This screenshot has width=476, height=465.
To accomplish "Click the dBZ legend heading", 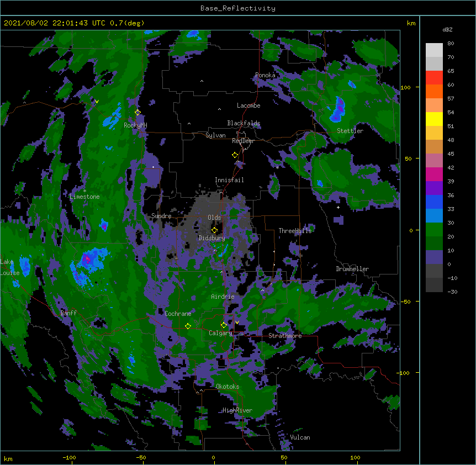I will (x=447, y=29).
